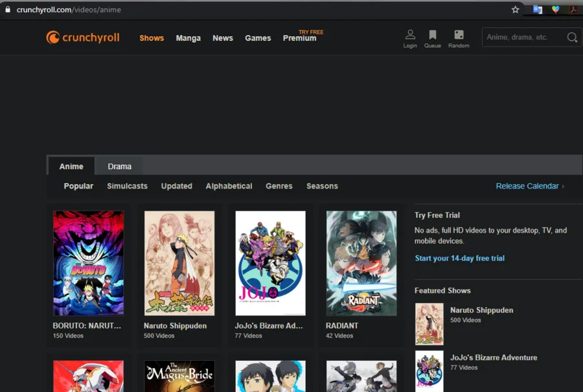Select the Popular filter
Viewport: 583px width, 392px height.
(x=78, y=186)
